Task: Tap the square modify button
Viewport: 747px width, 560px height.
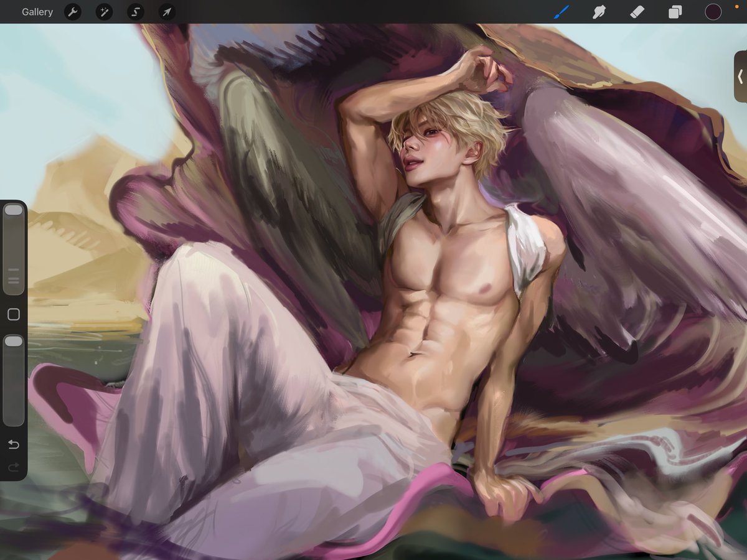Action: pyautogui.click(x=14, y=315)
